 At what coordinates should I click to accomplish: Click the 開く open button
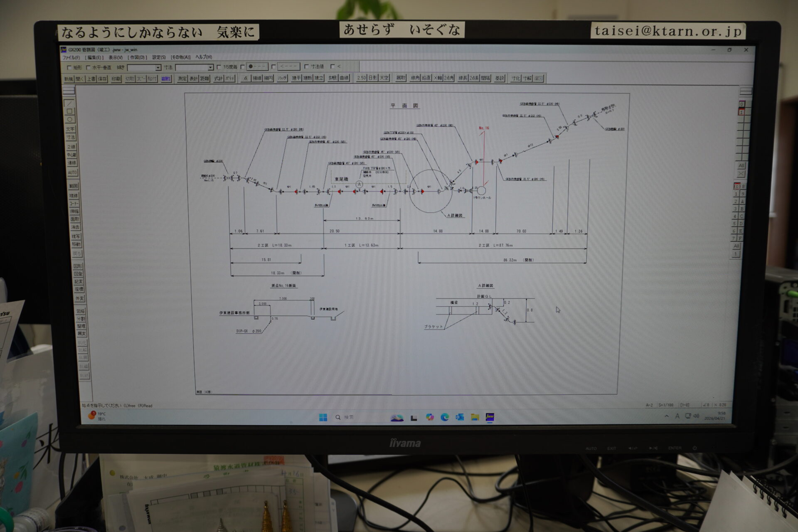click(80, 79)
